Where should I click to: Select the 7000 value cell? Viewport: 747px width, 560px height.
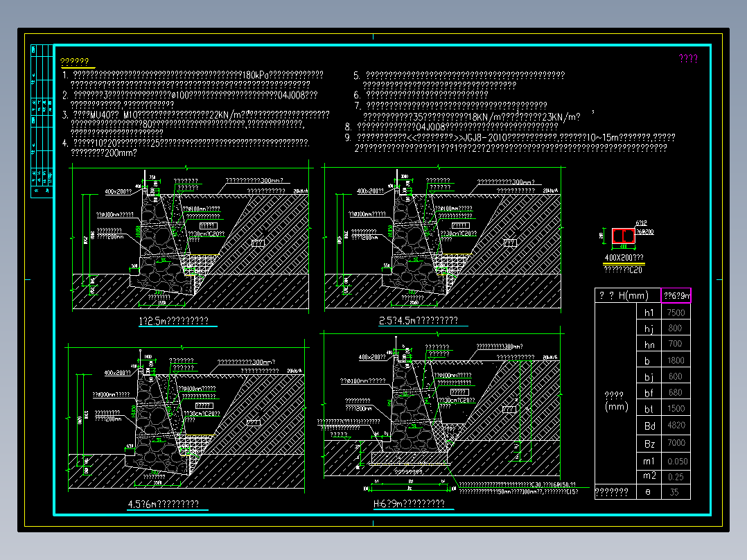click(676, 444)
